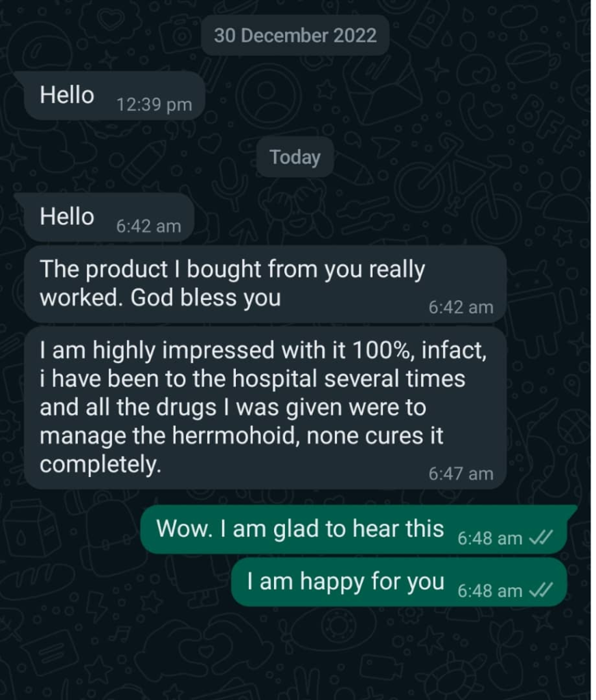Tap the text 'God bless you'

pyautogui.click(x=205, y=297)
